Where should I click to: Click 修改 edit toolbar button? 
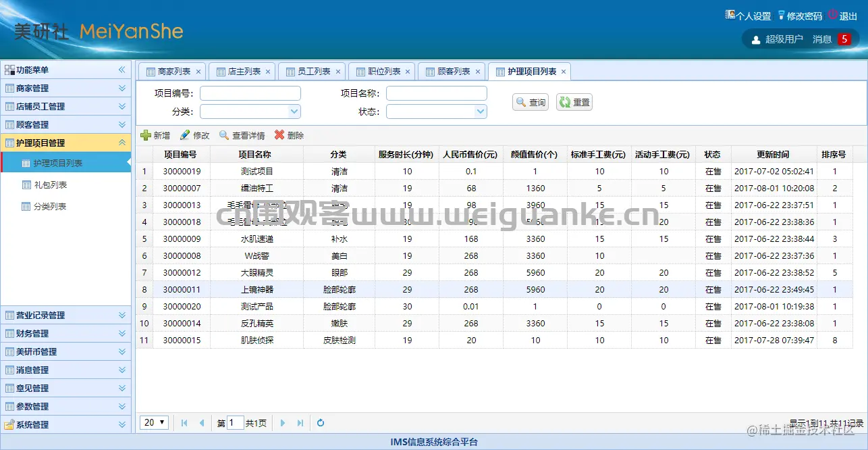(x=194, y=135)
